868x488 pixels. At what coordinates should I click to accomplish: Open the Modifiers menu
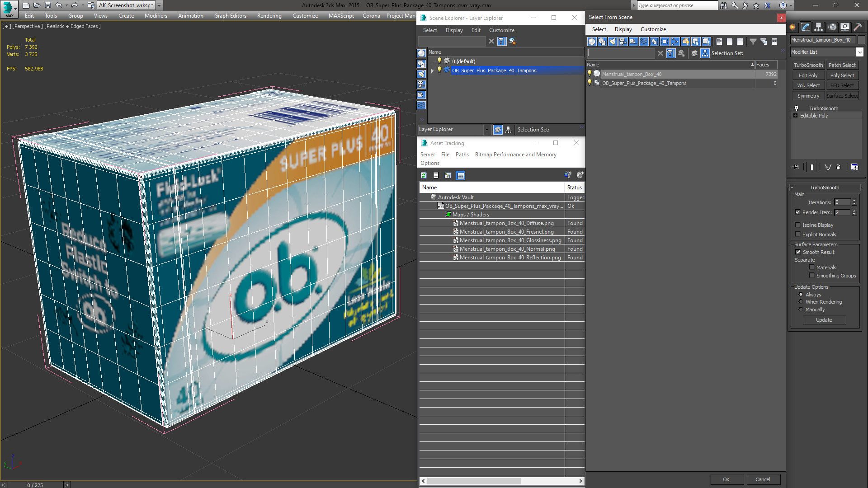click(x=156, y=16)
